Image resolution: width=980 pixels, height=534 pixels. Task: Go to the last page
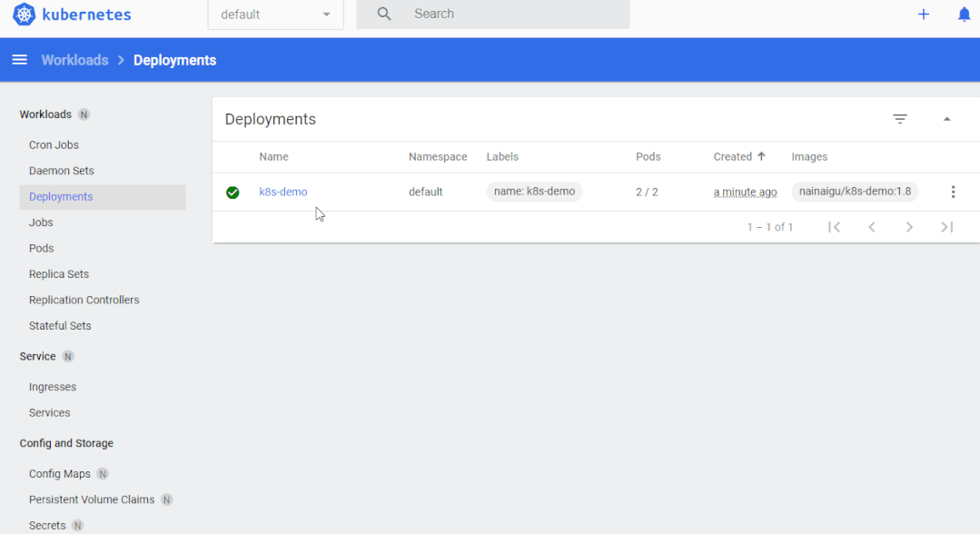pyautogui.click(x=947, y=227)
